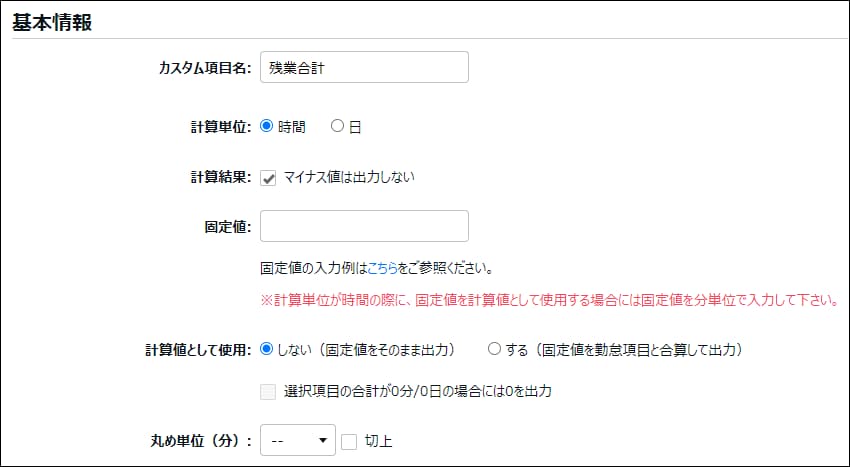Click the red ※計算単位が時間の際に warning note
The width and height of the screenshot is (850, 467).
click(548, 300)
